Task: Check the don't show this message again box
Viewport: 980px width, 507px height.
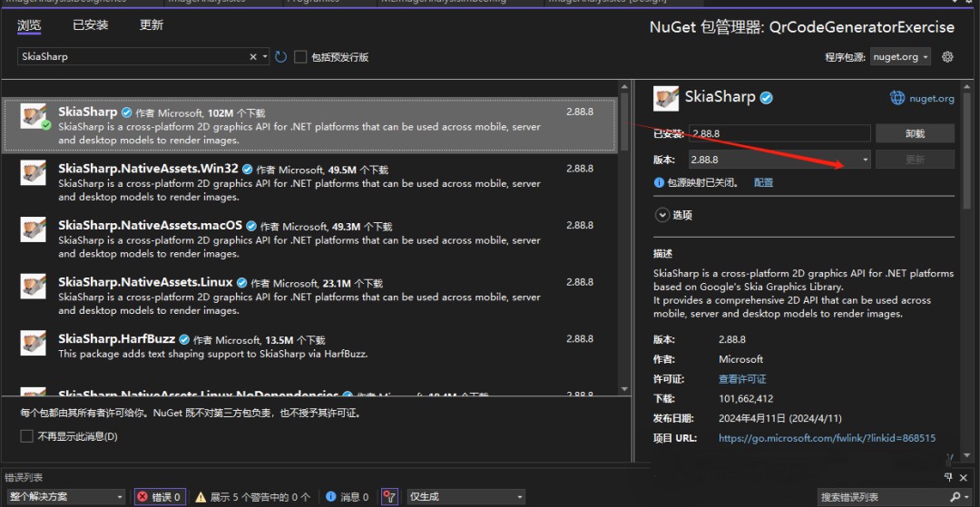Action: pyautogui.click(x=26, y=436)
